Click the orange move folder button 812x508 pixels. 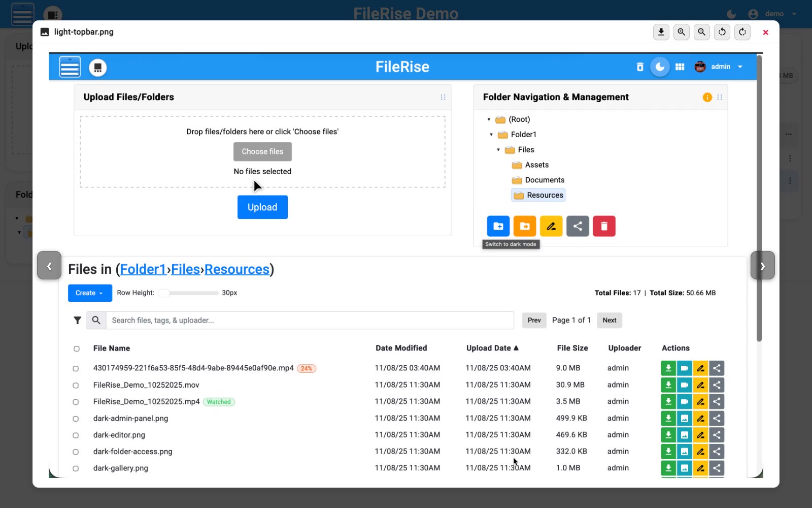(x=525, y=226)
